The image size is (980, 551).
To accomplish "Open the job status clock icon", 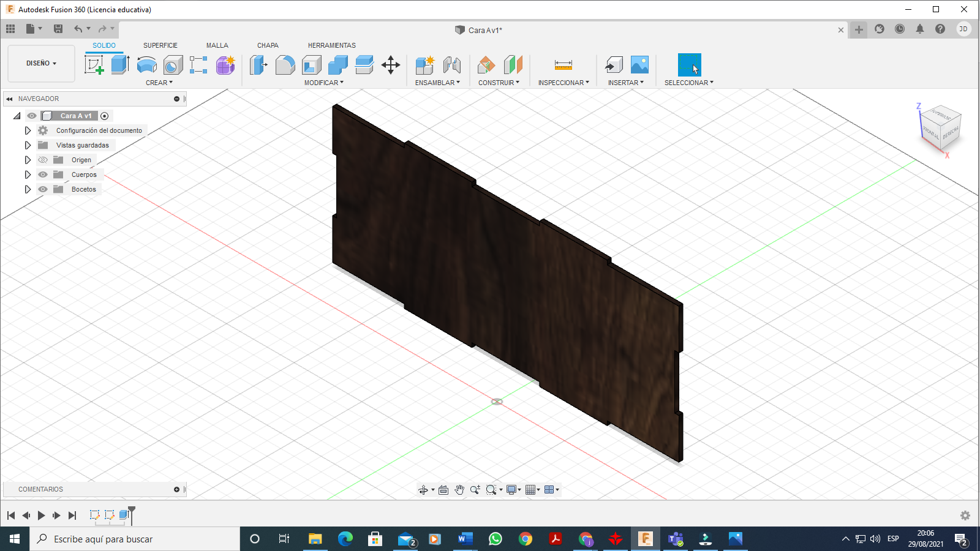I will (x=900, y=29).
